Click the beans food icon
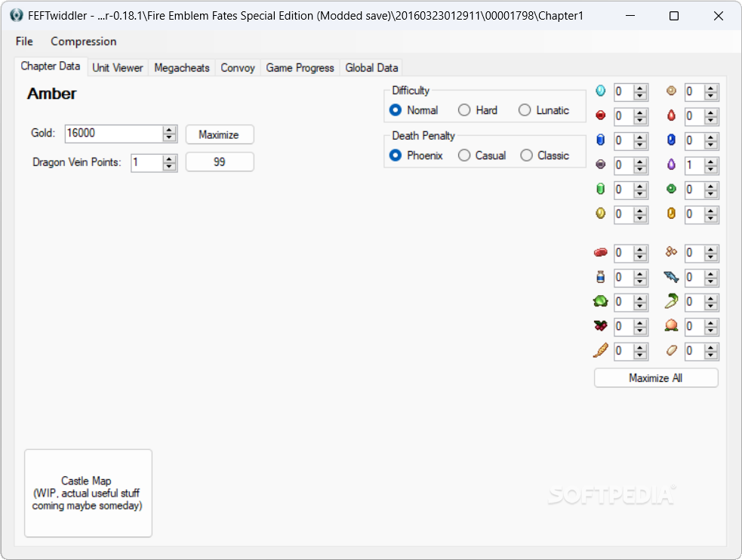 tap(671, 252)
